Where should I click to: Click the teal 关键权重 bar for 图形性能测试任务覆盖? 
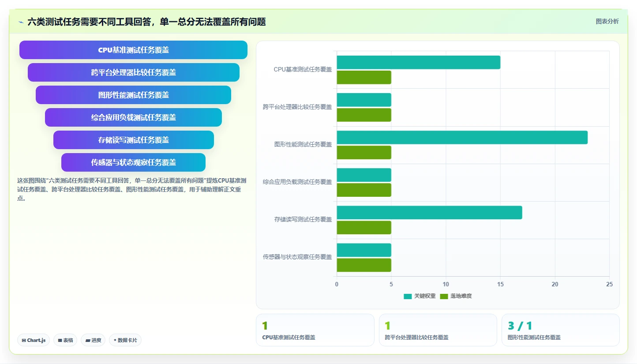(x=462, y=137)
